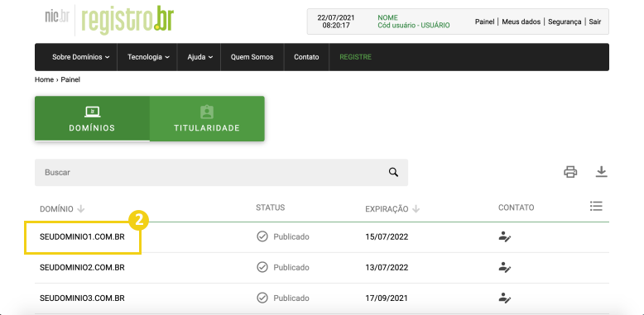Click the Cód usuário - USUÁRIO text

(x=414, y=26)
